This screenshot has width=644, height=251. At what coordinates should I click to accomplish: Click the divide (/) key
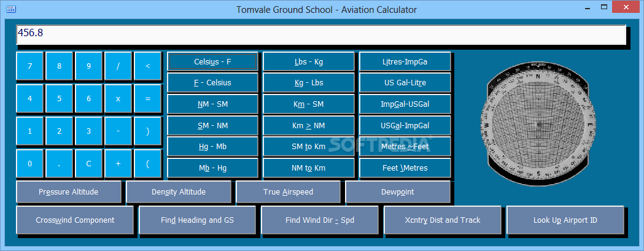[x=118, y=66]
